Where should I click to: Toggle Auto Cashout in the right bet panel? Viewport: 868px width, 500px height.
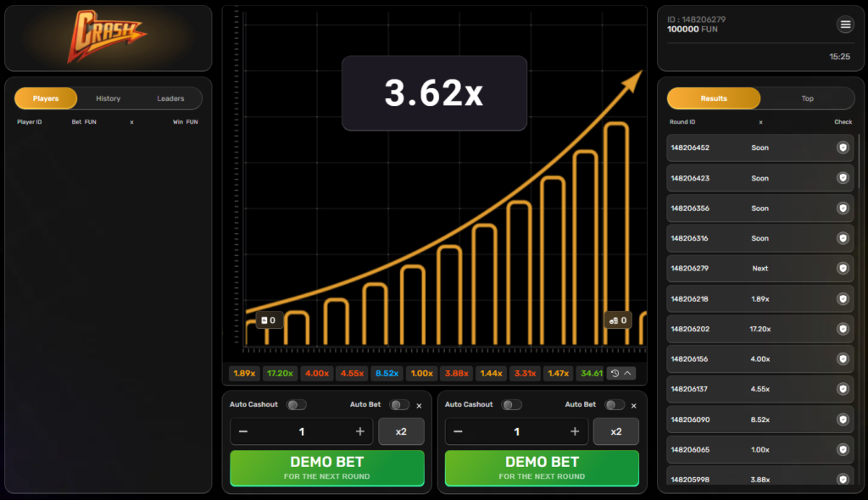tap(511, 405)
